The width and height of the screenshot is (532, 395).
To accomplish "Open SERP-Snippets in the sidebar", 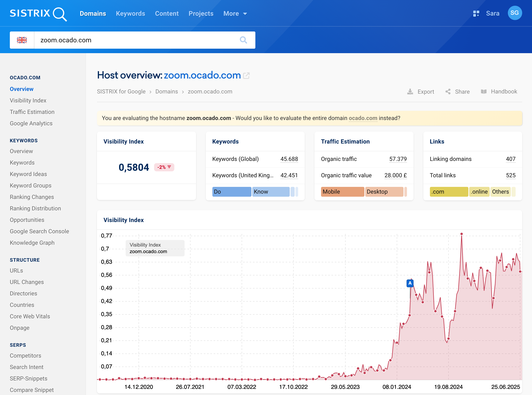I will 28,378.
